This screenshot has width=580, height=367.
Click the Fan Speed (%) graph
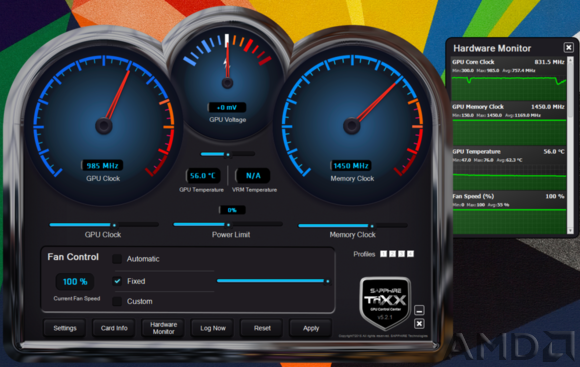tap(509, 221)
